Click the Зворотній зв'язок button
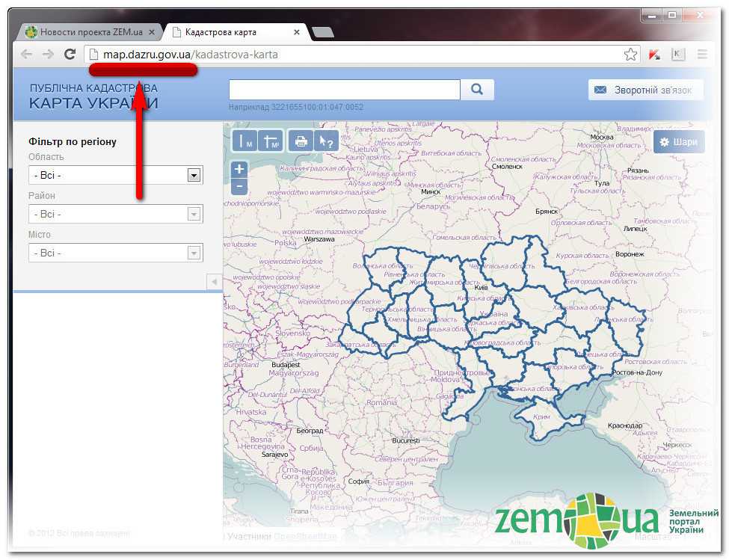This screenshot has height=560, width=729. pyautogui.click(x=647, y=90)
